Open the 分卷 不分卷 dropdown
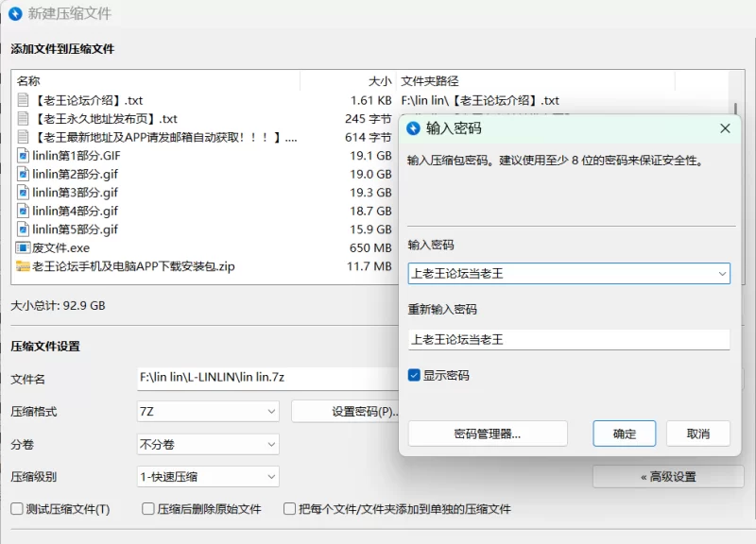The image size is (756, 544). (208, 444)
